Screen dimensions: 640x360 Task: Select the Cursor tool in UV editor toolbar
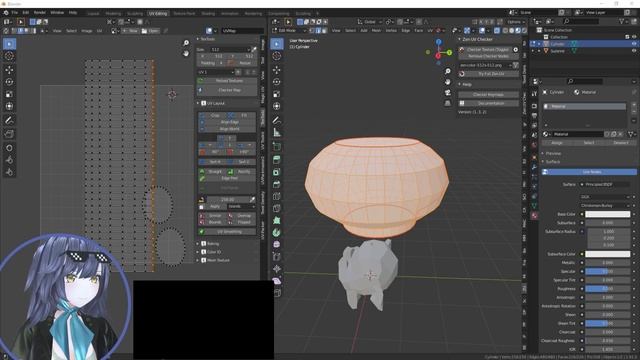[9, 56]
